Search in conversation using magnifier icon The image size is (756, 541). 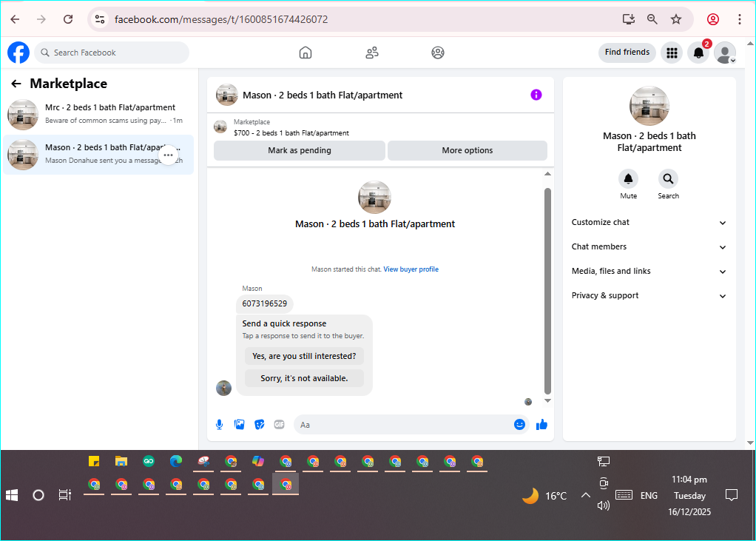coord(668,179)
